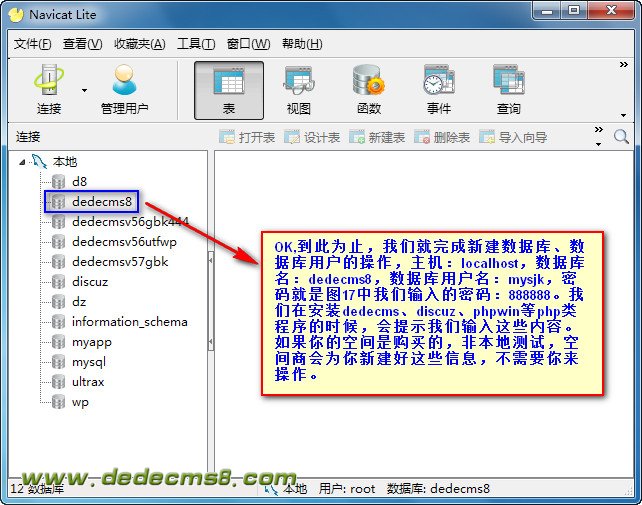Click database icon beside information_schema
The height and width of the screenshot is (505, 642).
[x=59, y=322]
